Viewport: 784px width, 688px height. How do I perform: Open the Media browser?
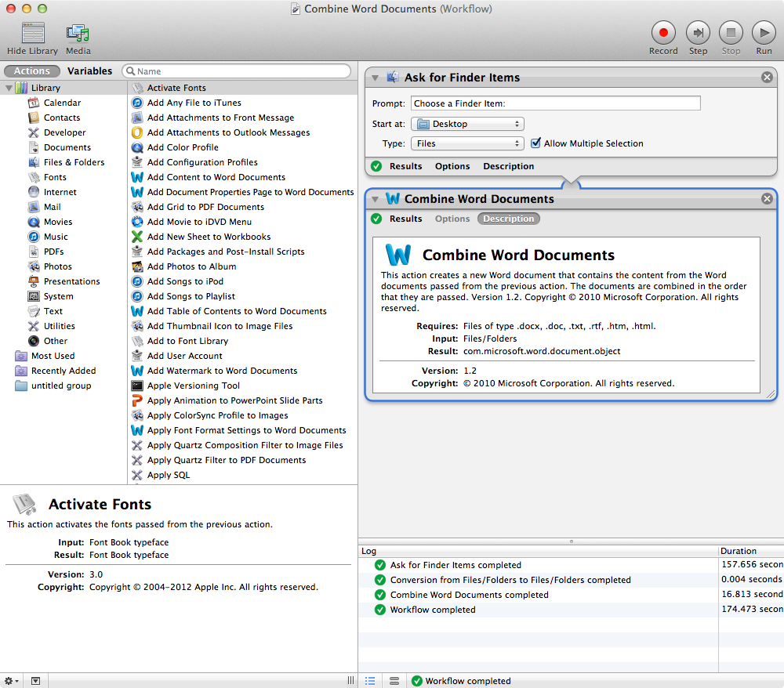click(78, 38)
